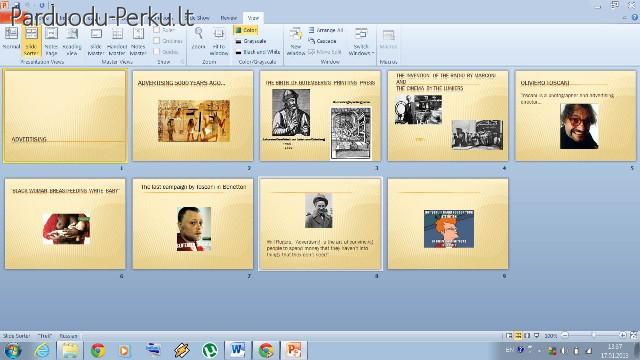The image size is (640, 360).
Task: Select Grayscale display mode
Action: point(251,41)
